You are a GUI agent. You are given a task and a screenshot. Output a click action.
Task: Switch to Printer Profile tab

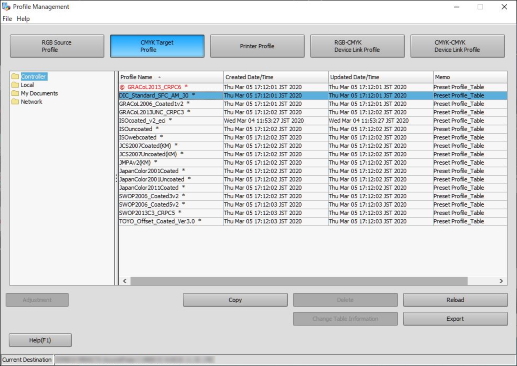(x=257, y=46)
